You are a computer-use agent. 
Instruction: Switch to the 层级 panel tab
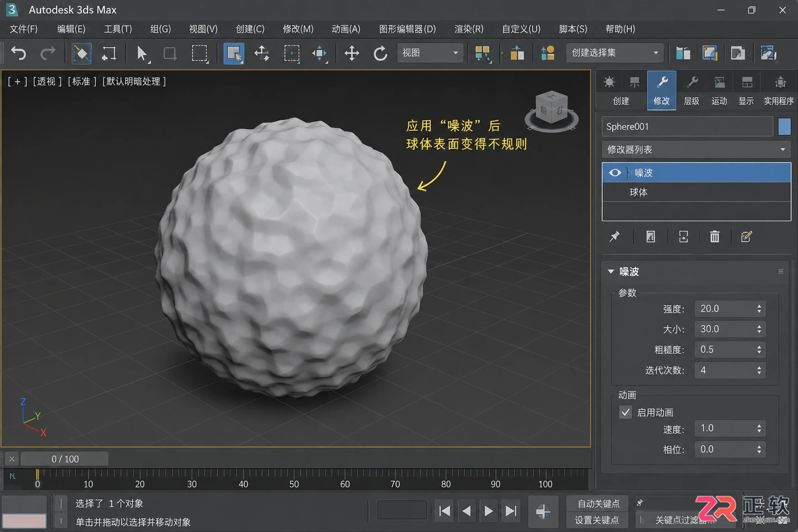tap(691, 90)
